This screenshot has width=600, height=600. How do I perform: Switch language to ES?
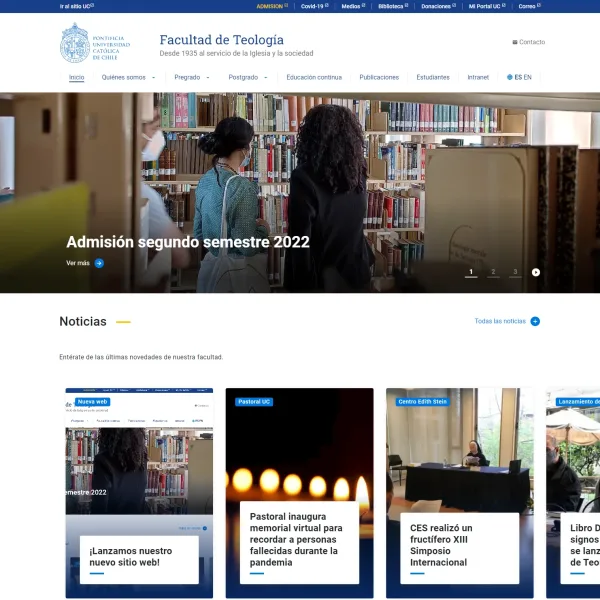(x=518, y=77)
